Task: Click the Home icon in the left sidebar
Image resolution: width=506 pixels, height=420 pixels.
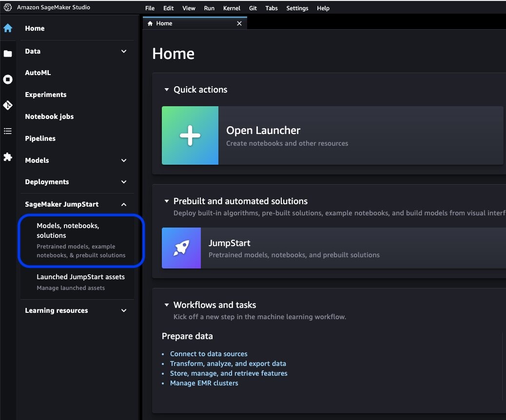Action: point(8,28)
